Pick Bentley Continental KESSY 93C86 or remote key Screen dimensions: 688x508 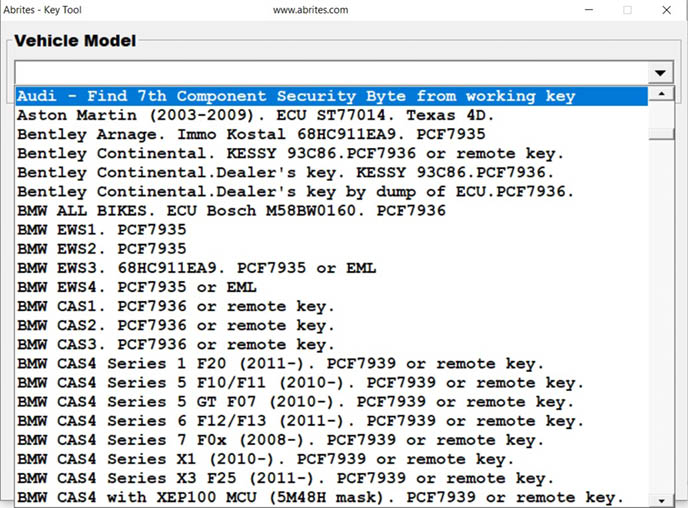290,153
